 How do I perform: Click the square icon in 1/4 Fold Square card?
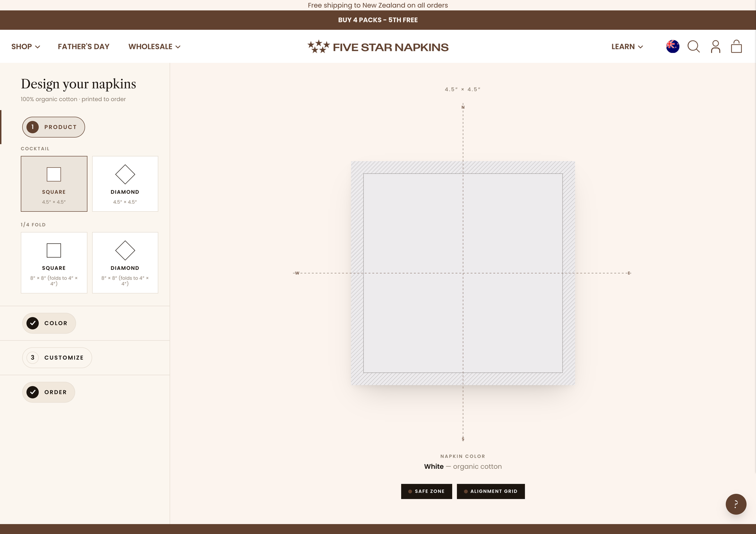tap(54, 250)
